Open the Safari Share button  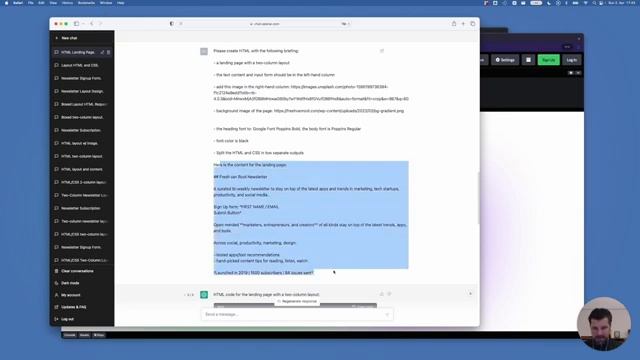454,24
